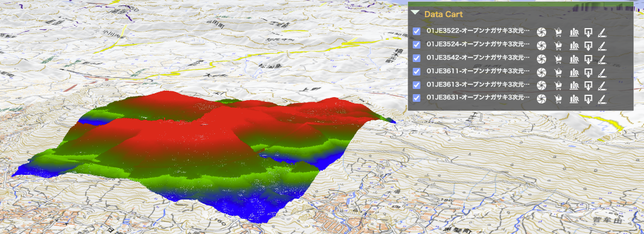Open the chart analysis icon for 01JE3542

[574, 59]
